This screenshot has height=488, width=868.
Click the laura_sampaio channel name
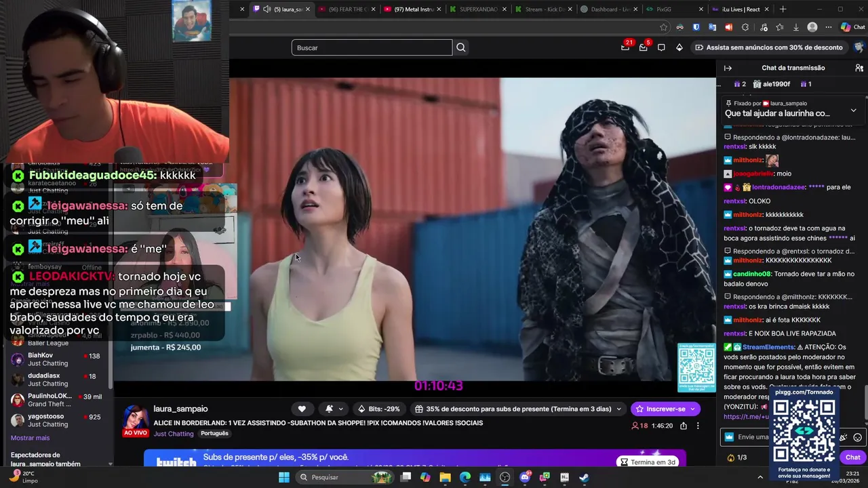[180, 409]
